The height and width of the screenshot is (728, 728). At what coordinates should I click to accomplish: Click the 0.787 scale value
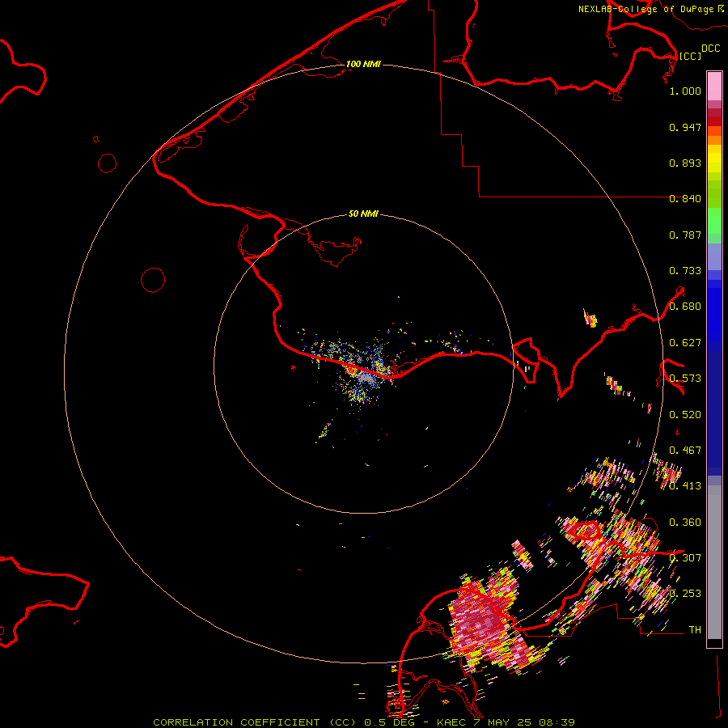coord(685,235)
